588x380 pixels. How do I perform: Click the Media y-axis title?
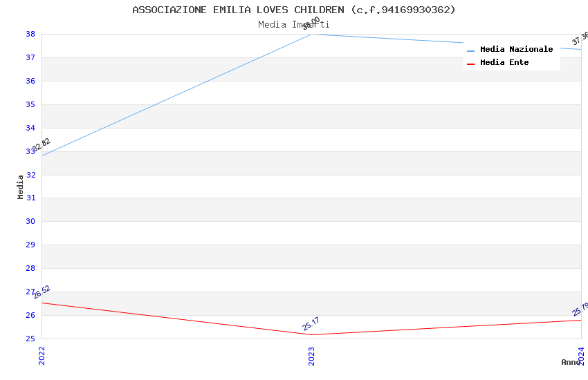coord(20,187)
